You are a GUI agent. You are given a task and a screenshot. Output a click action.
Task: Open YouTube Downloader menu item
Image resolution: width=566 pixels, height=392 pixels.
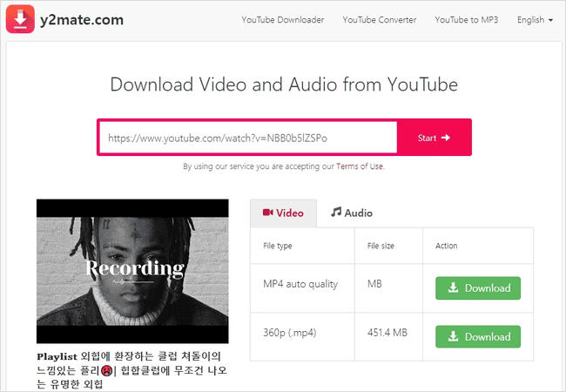click(x=283, y=20)
